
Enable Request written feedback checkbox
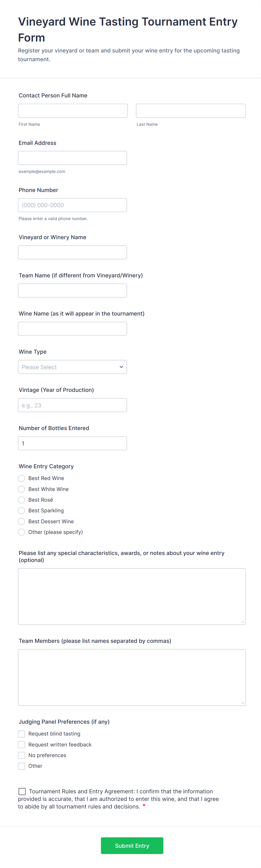[x=22, y=745]
